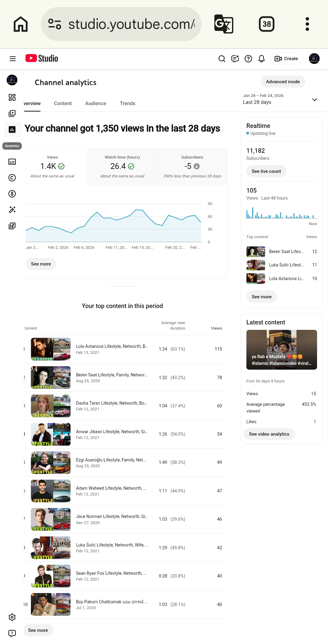
Task: Open Luka Šulić item in Realtime top content
Action: pyautogui.click(x=282, y=265)
